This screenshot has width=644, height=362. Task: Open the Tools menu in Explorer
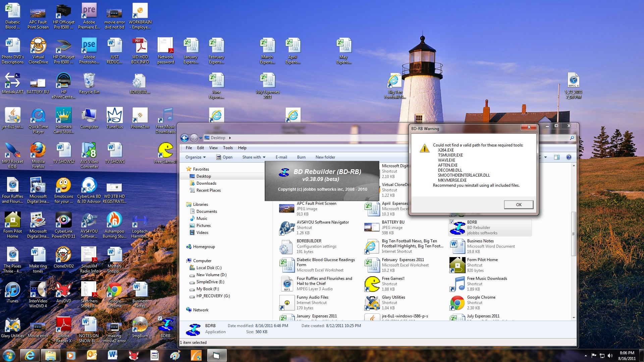pyautogui.click(x=228, y=148)
